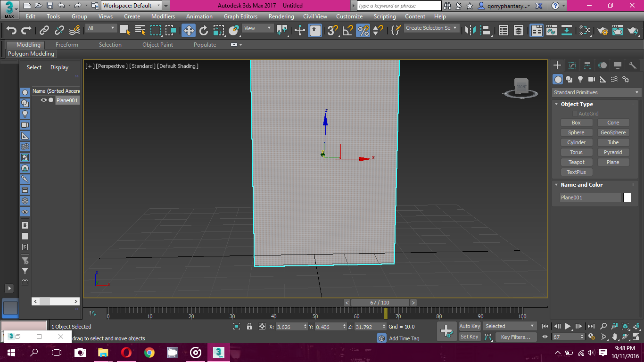Click the Plane001 name input field
Image resolution: width=644 pixels, height=362 pixels.
[x=590, y=197]
